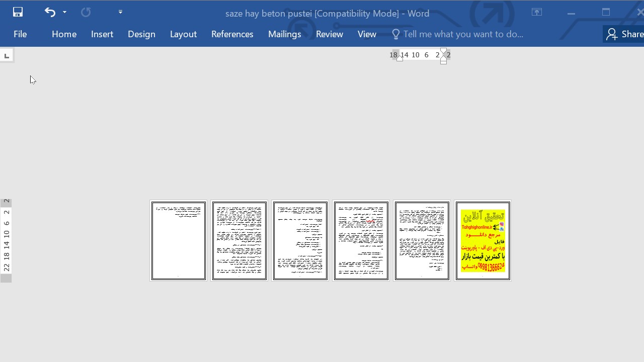
Task: Open Customize Quick Access Toolbar dropdown
Action: click(120, 12)
